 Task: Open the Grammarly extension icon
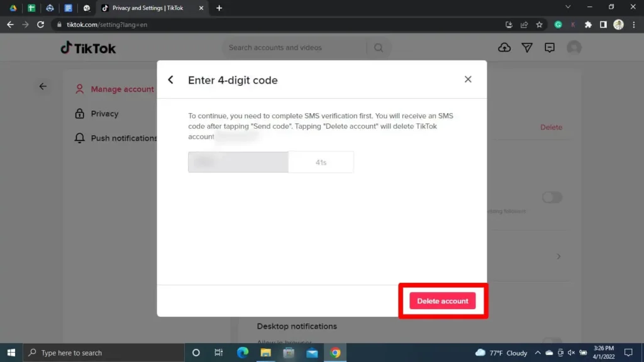click(558, 25)
